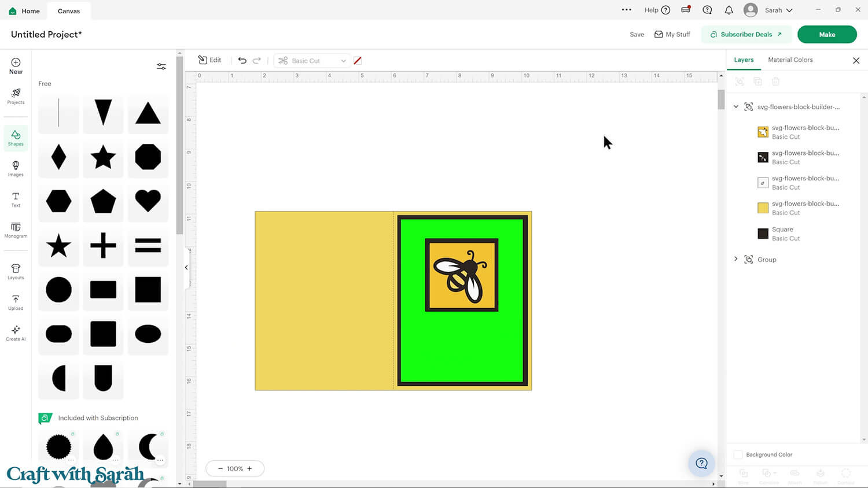Expand the Group layer

pyautogui.click(x=736, y=259)
